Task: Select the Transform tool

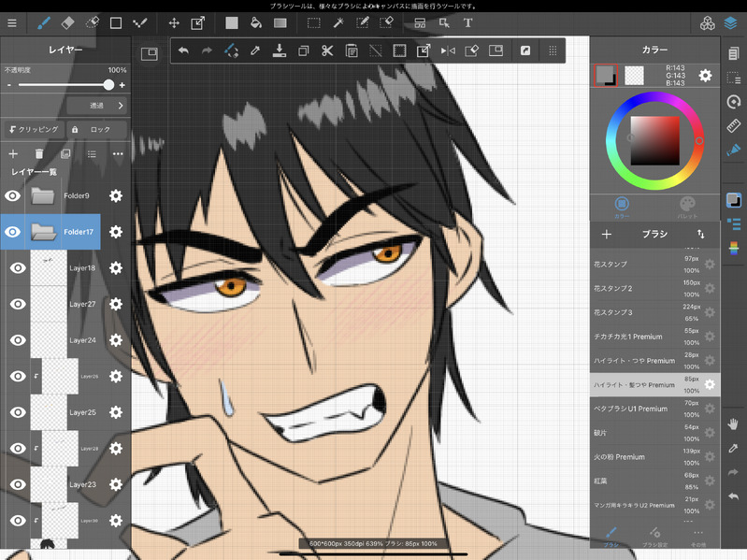Action: coord(197,22)
